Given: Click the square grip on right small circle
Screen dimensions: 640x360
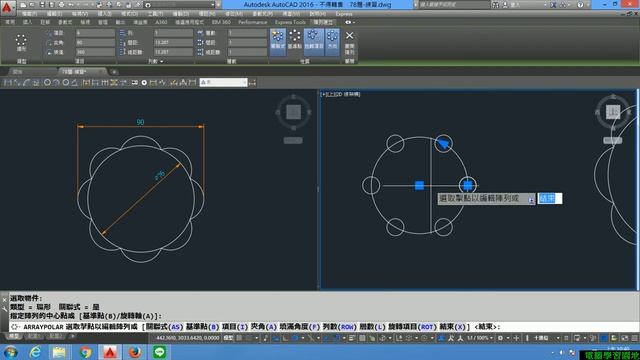Looking at the screenshot, I should (468, 185).
